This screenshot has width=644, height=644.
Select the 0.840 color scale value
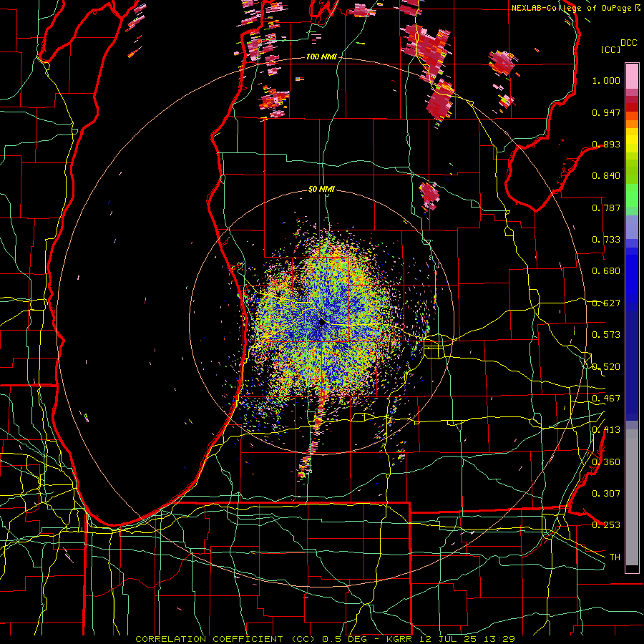click(x=606, y=176)
